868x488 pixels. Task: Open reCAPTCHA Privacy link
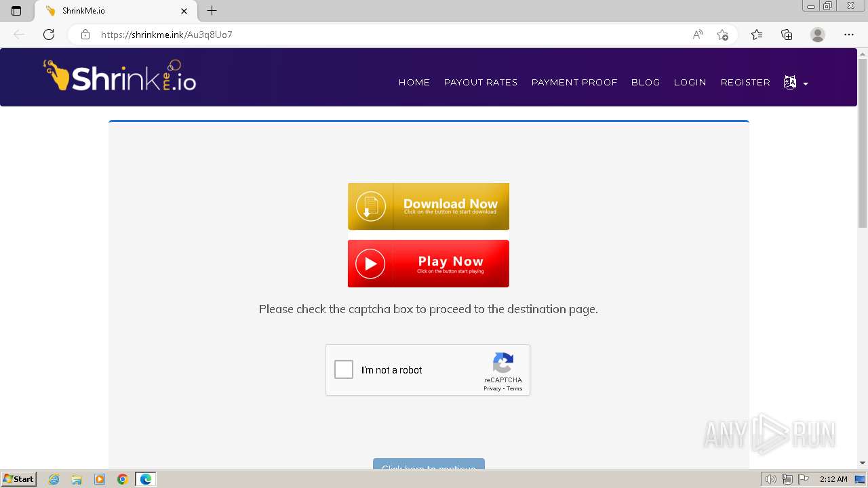point(492,388)
